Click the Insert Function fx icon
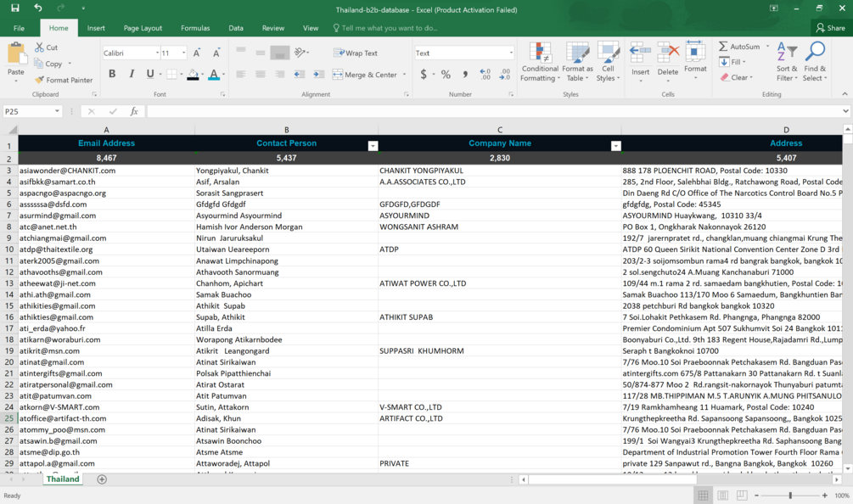The image size is (853, 504). (x=134, y=111)
